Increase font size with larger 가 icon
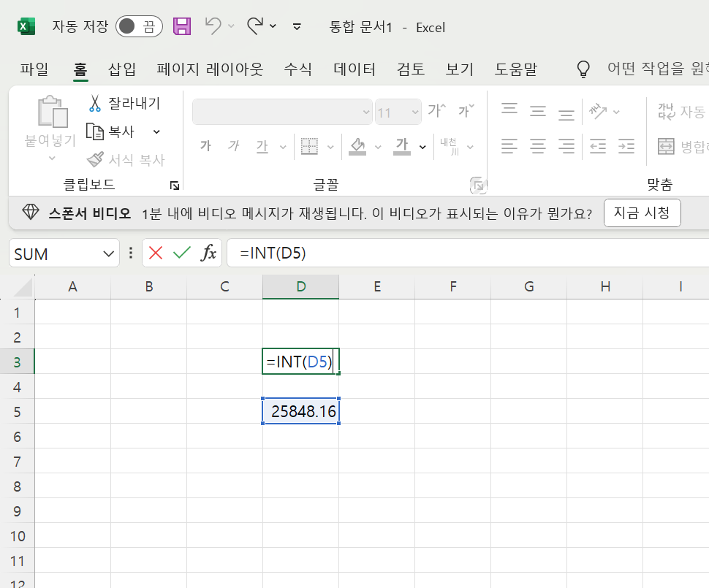 [x=437, y=111]
